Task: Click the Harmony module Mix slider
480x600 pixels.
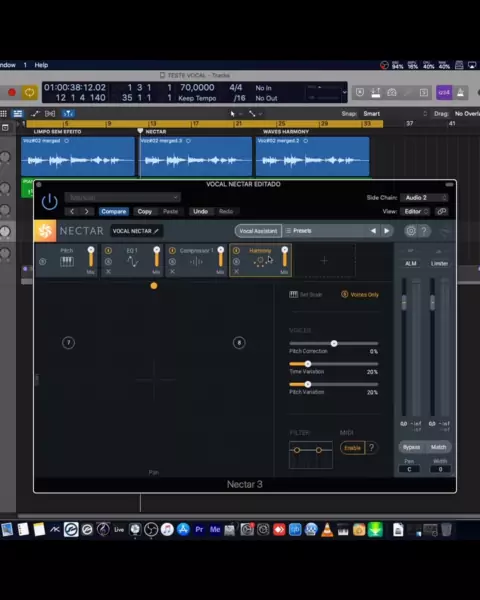Action: [284, 257]
